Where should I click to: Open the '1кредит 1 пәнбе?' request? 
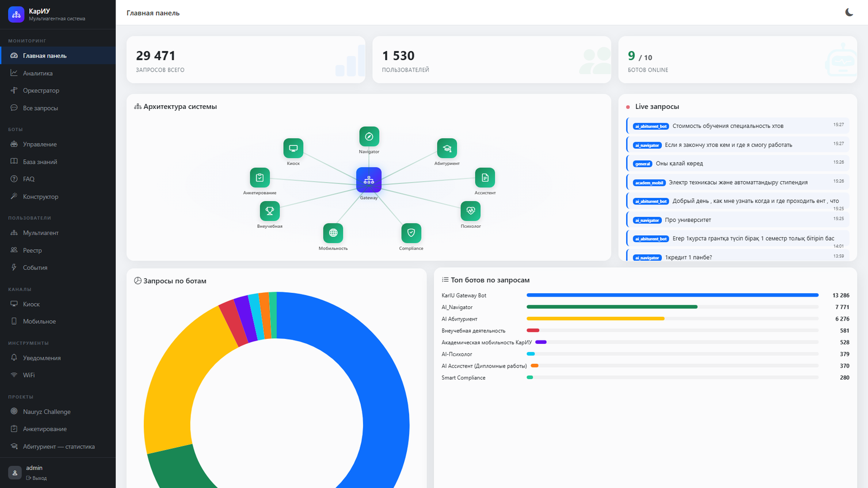point(738,255)
